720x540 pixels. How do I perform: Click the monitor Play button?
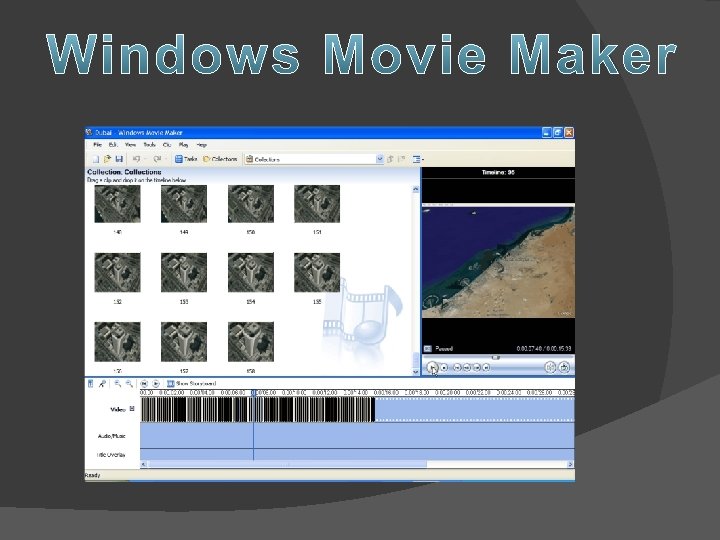(432, 367)
